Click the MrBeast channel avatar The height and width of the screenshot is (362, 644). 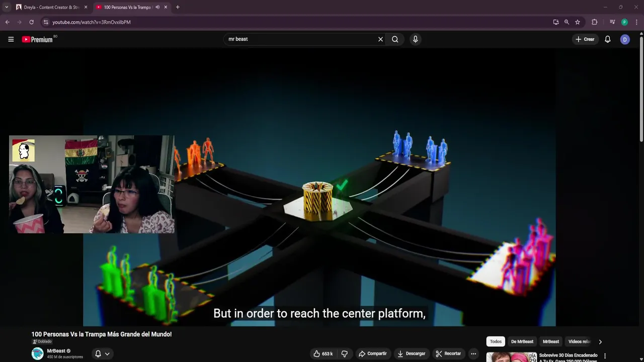[x=38, y=353]
